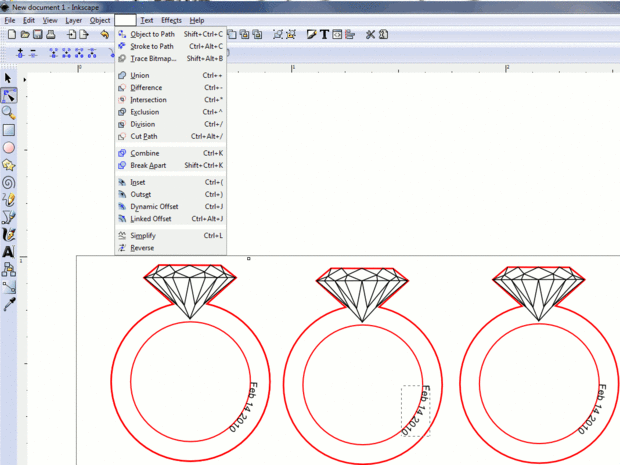This screenshot has height=465, width=620.
Task: Select the Spiral tool
Action: pos(9,183)
